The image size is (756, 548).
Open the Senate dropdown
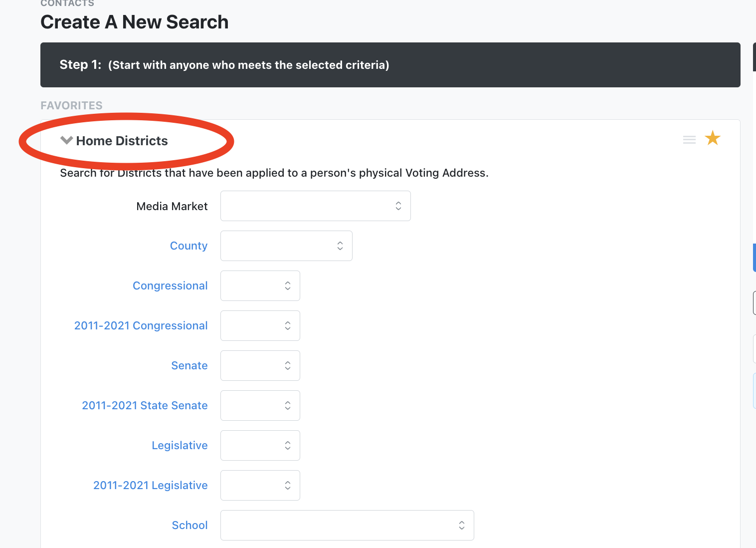click(260, 365)
